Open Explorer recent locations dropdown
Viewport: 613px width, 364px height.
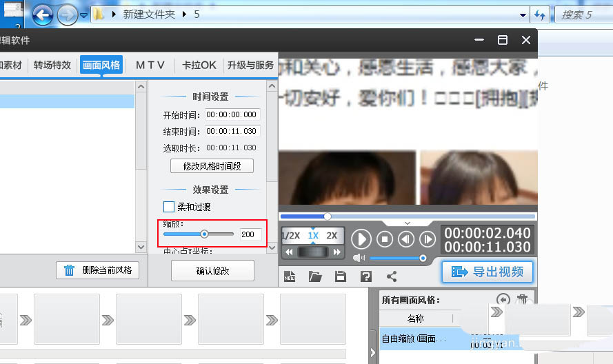point(83,15)
